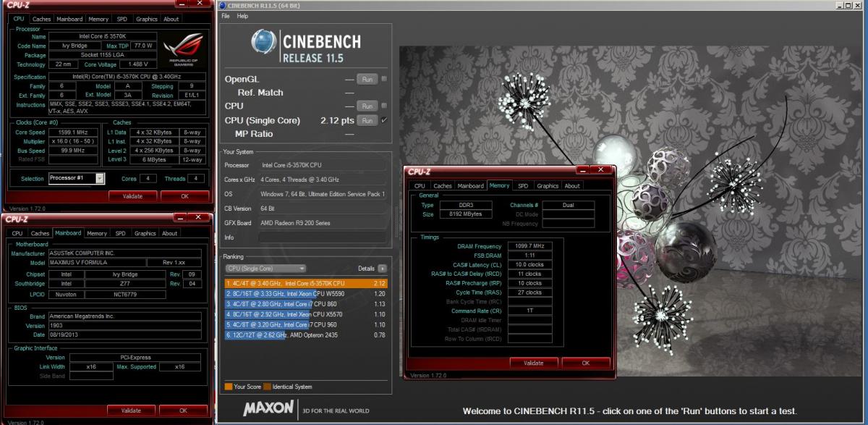868x425 pixels.
Task: Minimize the Memory CPU-Z window
Action: [583, 171]
